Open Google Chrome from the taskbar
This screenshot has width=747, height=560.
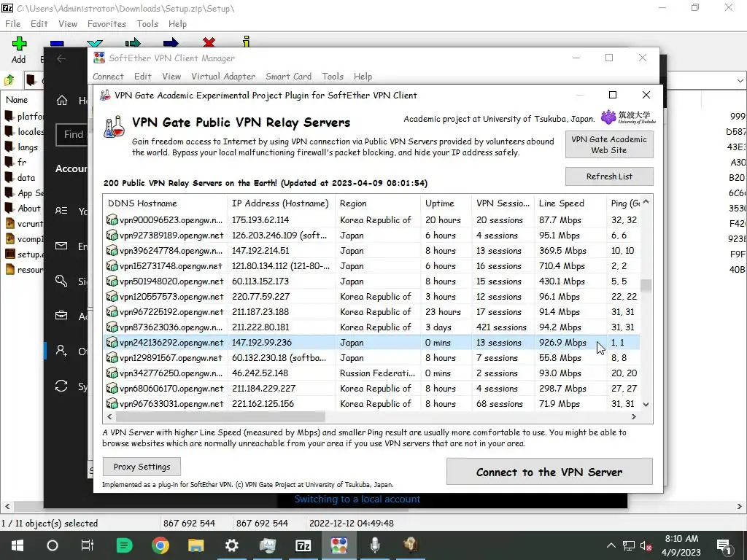click(160, 545)
